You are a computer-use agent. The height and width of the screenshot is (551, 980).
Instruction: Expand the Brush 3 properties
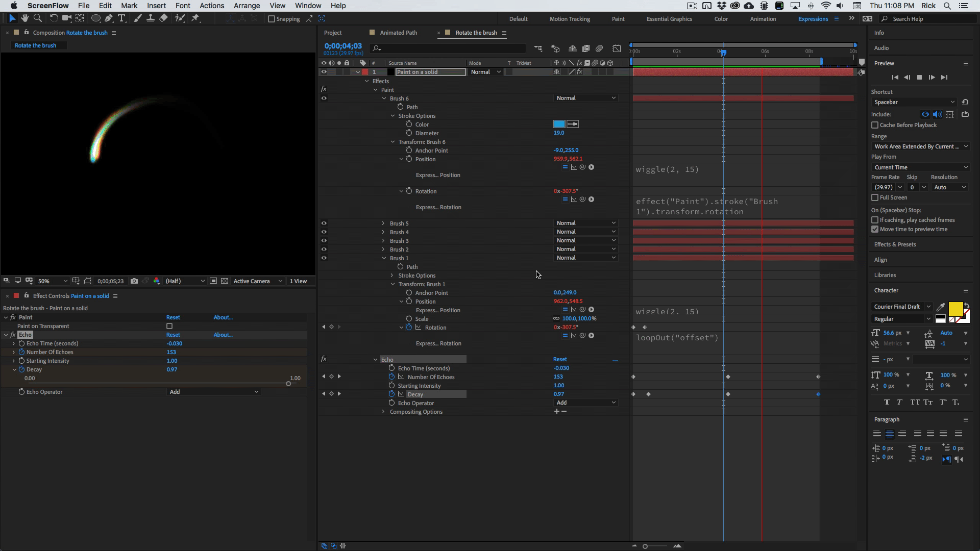click(x=383, y=241)
